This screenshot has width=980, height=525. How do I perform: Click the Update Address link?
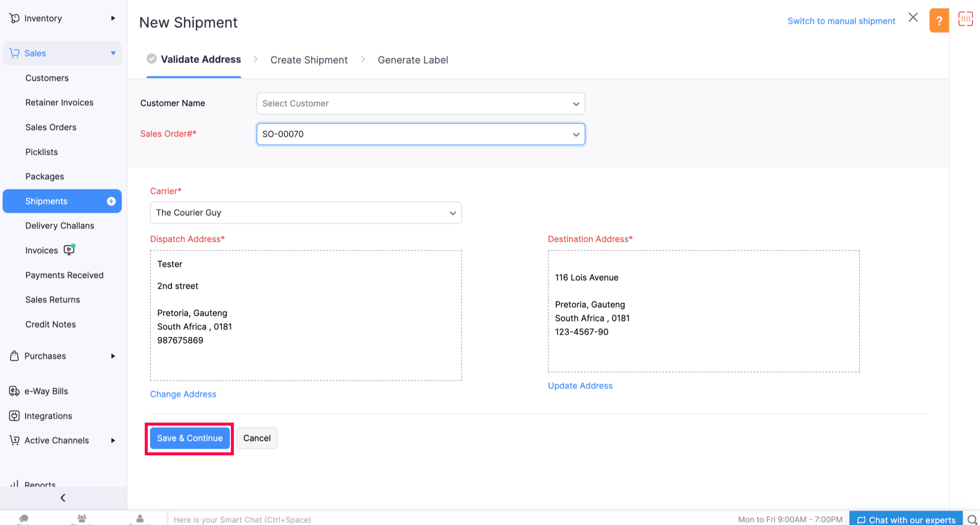click(x=580, y=386)
